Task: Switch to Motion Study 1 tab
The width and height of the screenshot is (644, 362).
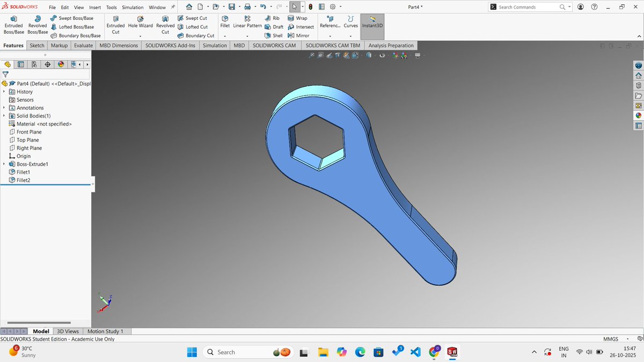Action: (105, 331)
